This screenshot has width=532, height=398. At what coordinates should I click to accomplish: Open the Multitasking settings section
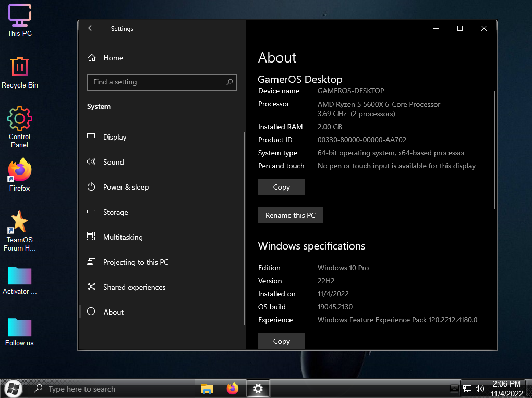pyautogui.click(x=123, y=237)
